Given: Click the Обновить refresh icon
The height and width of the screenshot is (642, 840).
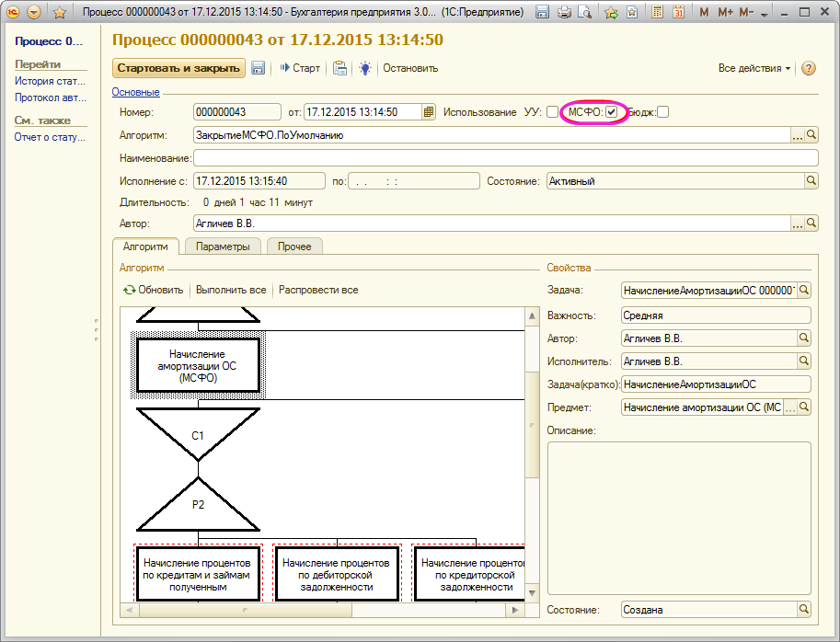Looking at the screenshot, I should [130, 290].
